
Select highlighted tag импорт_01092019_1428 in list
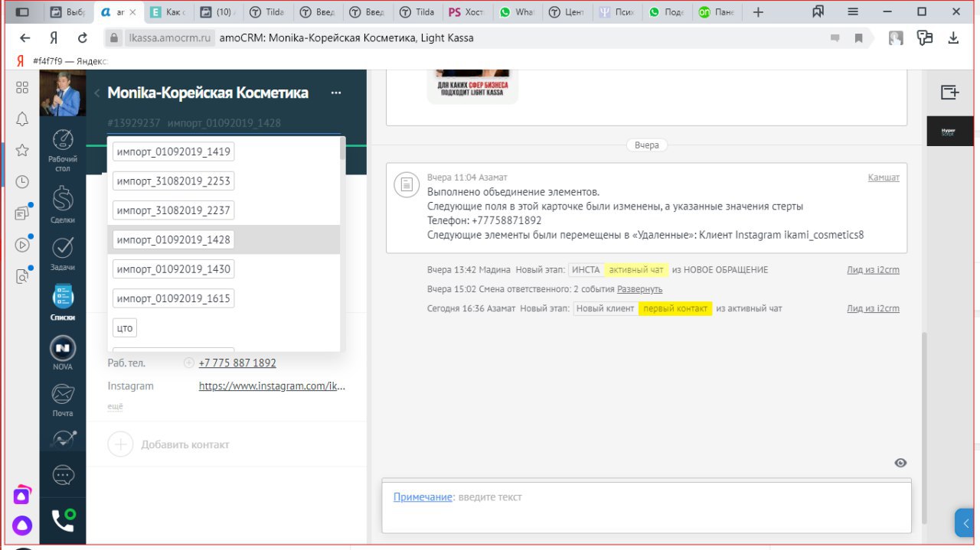(x=173, y=239)
